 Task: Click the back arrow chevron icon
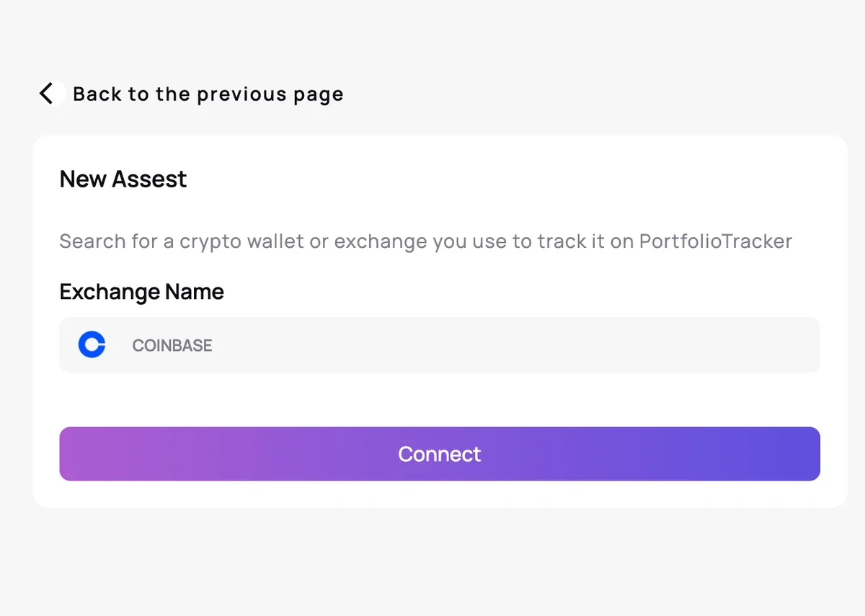[48, 94]
